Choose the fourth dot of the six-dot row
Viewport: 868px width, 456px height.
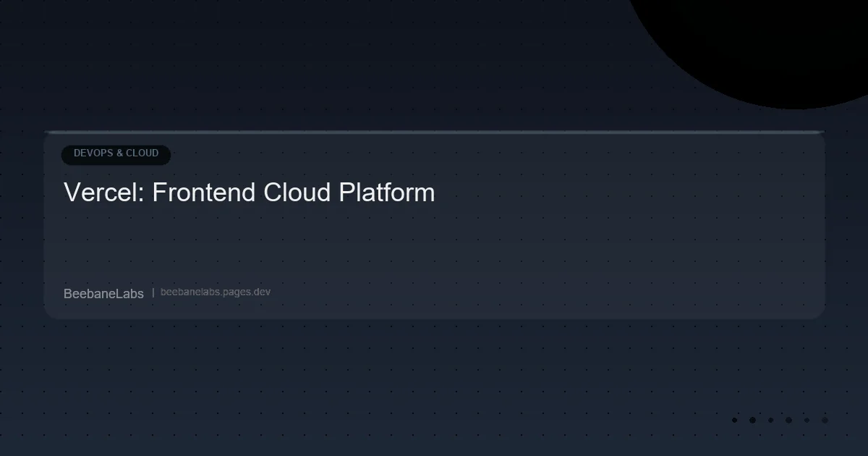788,420
